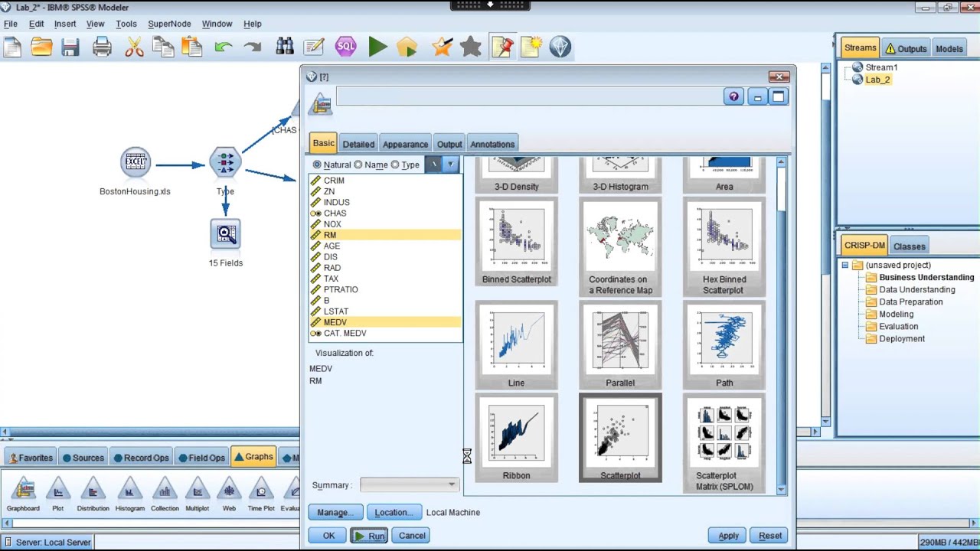Image resolution: width=980 pixels, height=551 pixels.
Task: Choose the Parallel visualization thumbnail
Action: pos(620,344)
